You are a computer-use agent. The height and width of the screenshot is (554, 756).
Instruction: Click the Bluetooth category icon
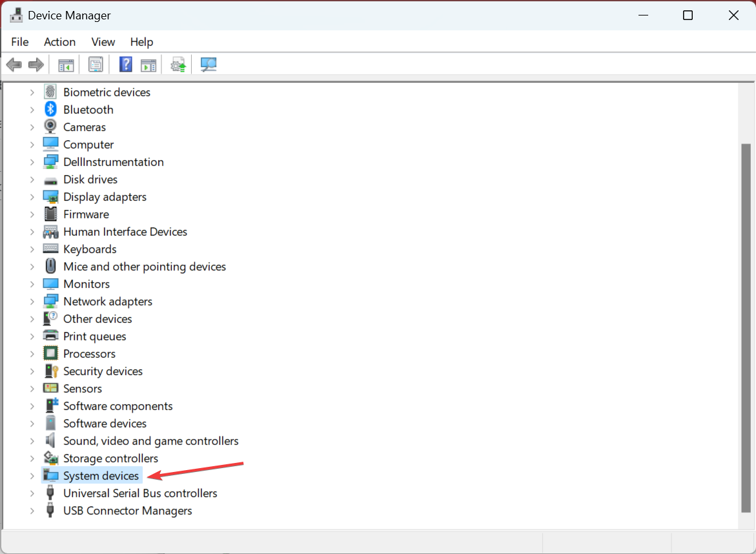(50, 110)
